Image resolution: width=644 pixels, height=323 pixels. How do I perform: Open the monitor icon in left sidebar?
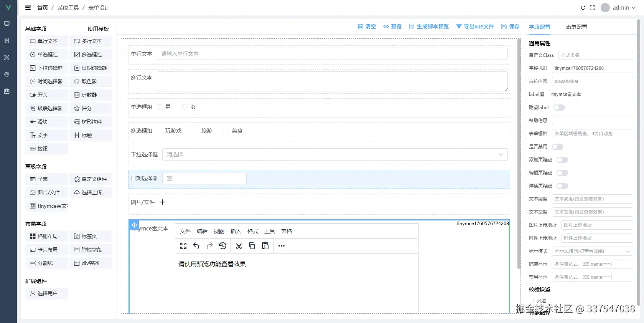click(7, 23)
